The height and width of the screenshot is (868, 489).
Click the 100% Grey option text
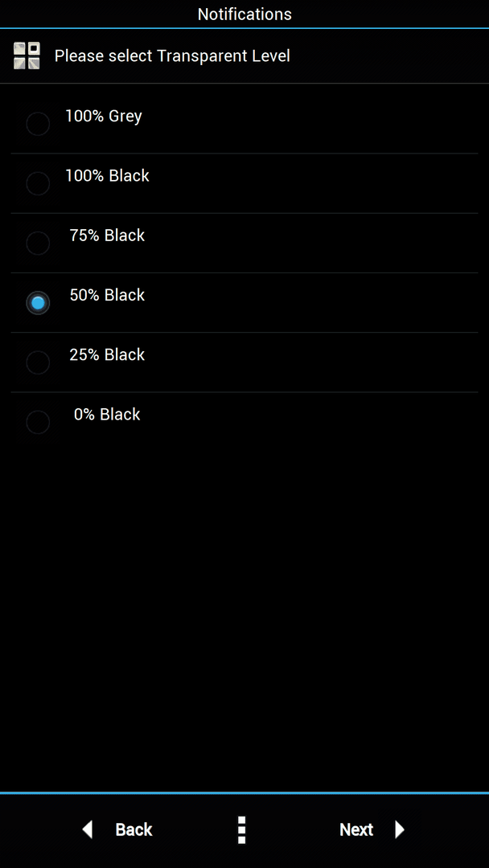click(104, 117)
